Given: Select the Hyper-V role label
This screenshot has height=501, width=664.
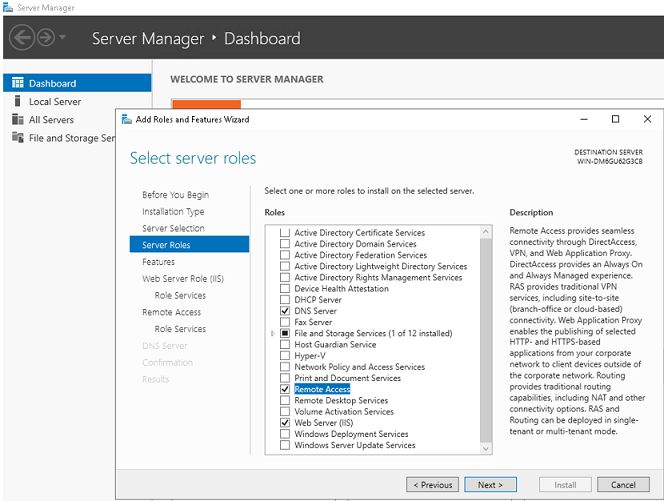Looking at the screenshot, I should (x=310, y=356).
